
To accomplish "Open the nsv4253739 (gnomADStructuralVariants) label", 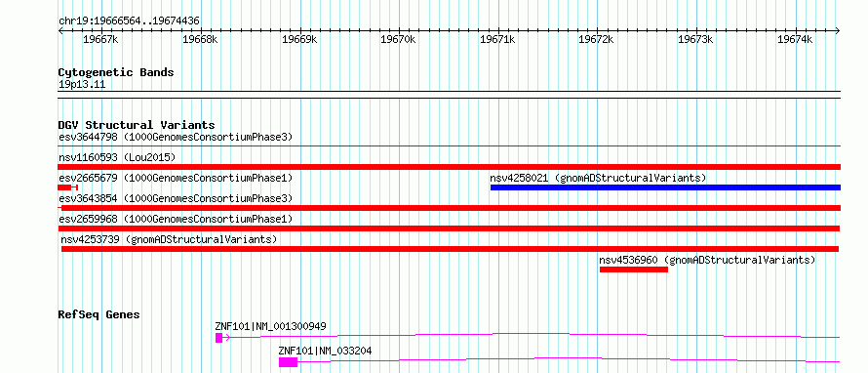I will point(169,239).
